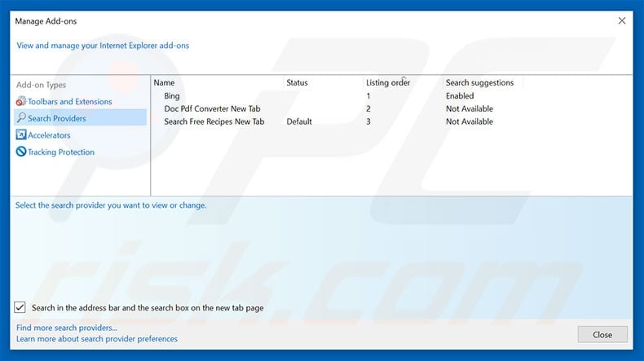Screen dimensions: 644x361
Task: Select Doc Pdf Converter New Tab provider
Action: coord(212,109)
